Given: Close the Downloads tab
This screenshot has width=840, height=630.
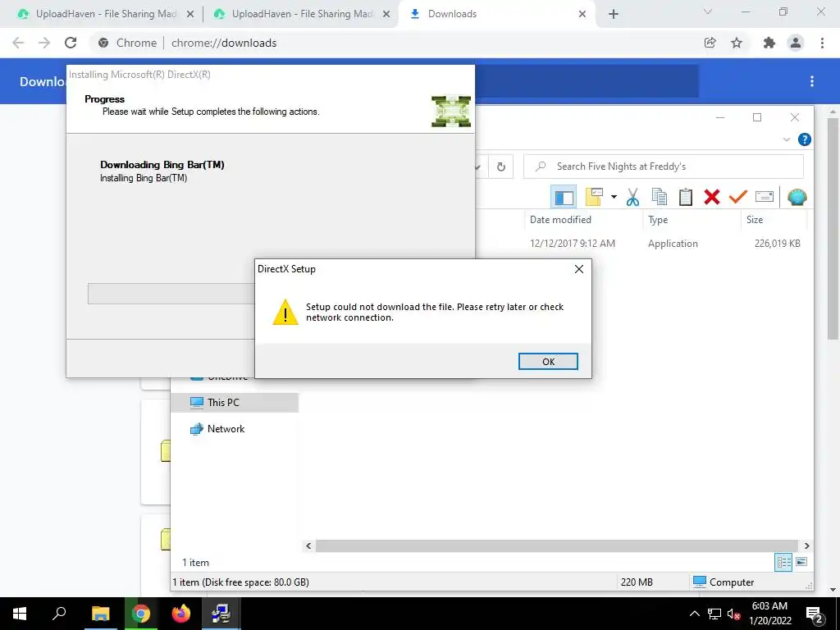Looking at the screenshot, I should point(582,15).
